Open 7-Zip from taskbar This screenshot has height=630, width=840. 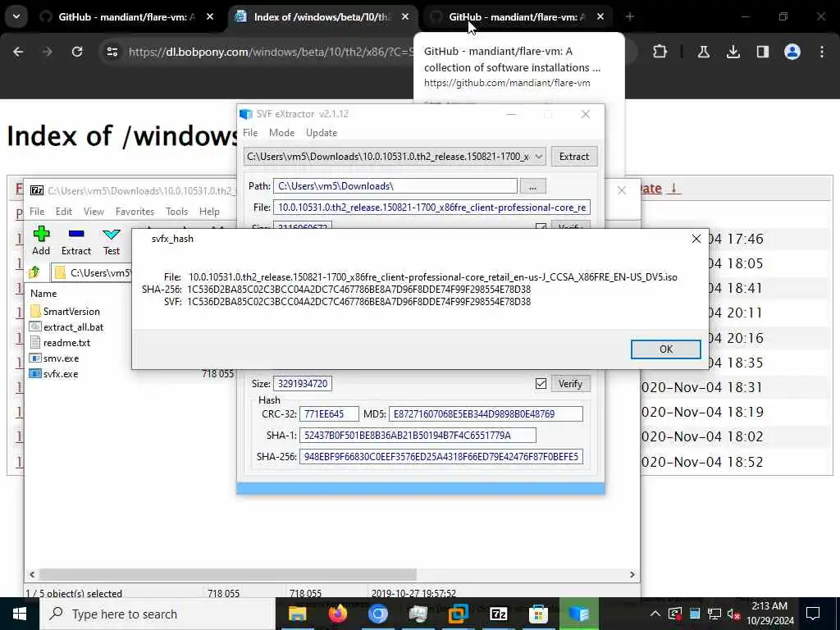point(498,614)
